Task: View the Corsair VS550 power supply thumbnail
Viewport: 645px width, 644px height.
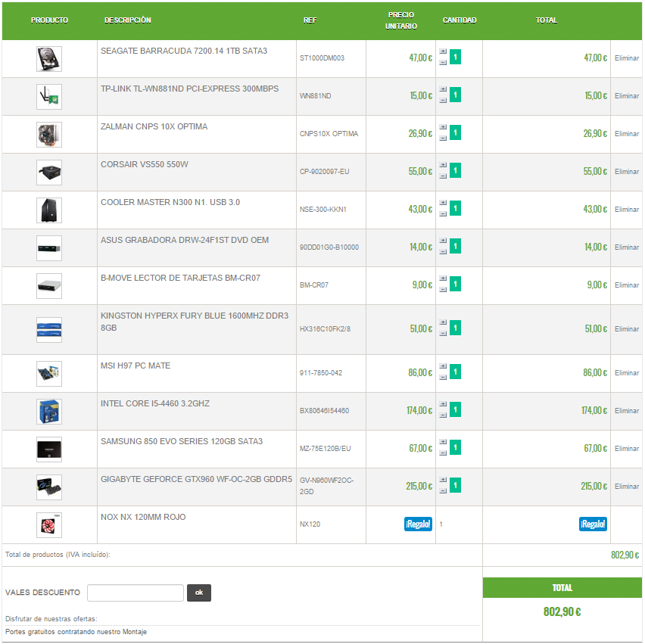Action: point(49,173)
